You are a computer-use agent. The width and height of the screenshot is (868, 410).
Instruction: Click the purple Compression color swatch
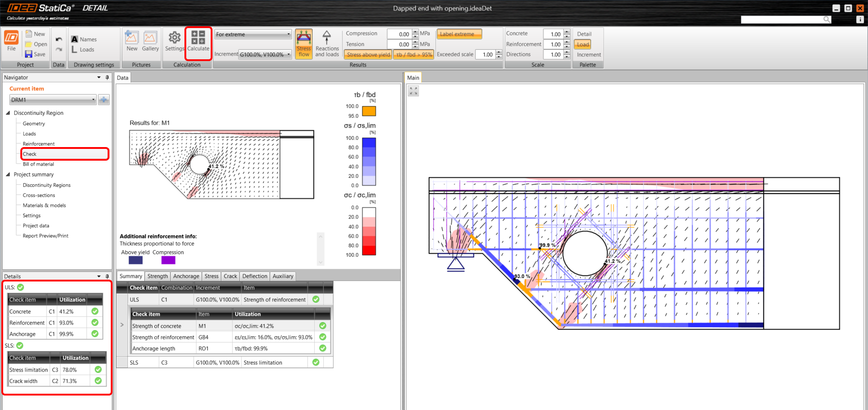(x=168, y=260)
